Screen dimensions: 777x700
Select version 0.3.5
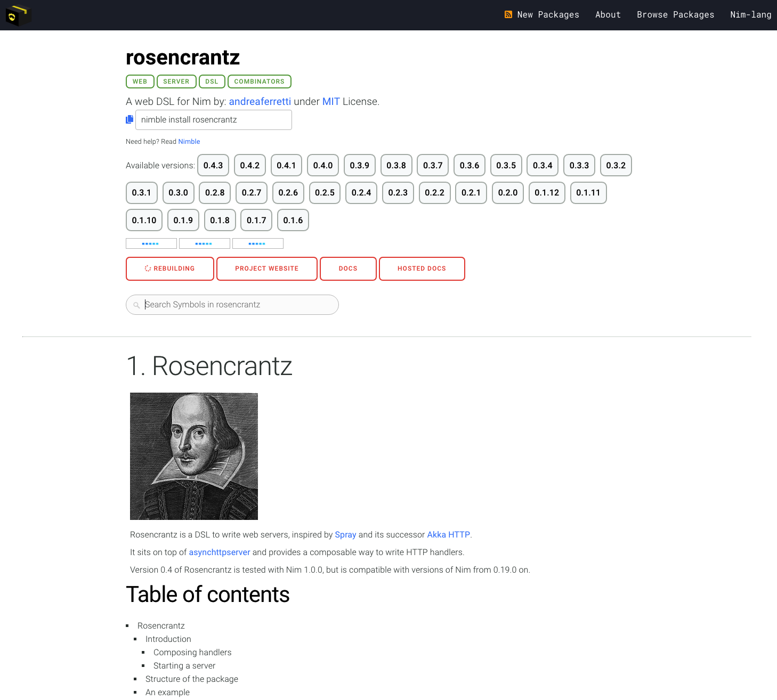click(506, 165)
